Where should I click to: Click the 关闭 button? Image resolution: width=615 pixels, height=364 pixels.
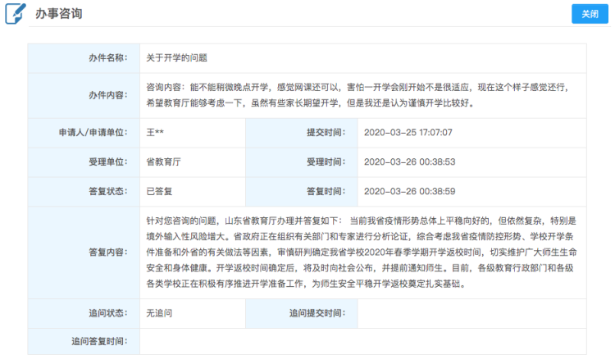[590, 14]
